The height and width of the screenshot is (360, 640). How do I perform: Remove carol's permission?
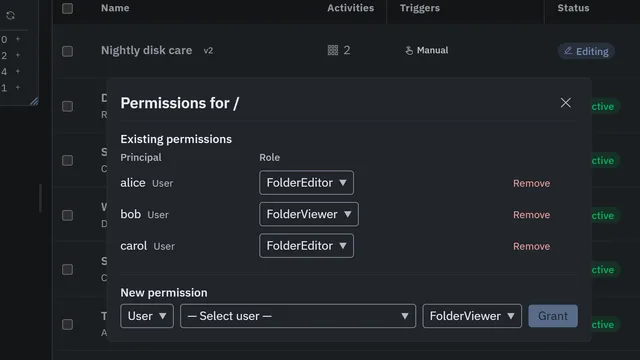tap(531, 246)
